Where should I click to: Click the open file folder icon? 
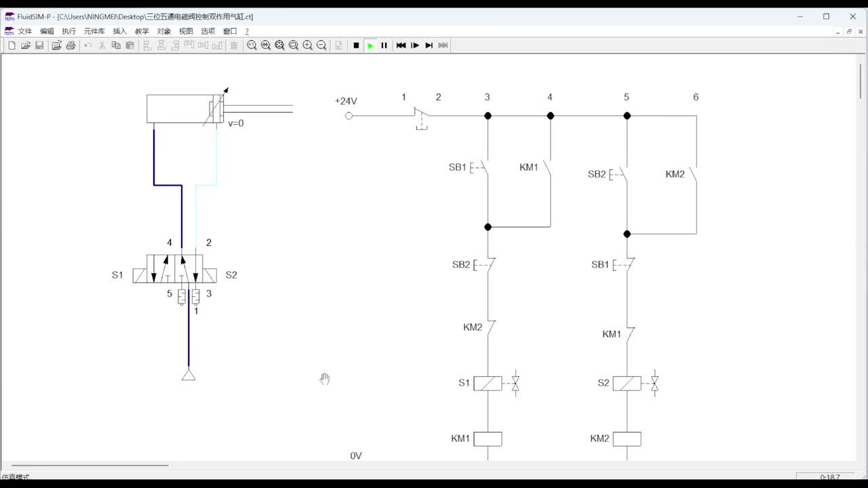pos(26,45)
